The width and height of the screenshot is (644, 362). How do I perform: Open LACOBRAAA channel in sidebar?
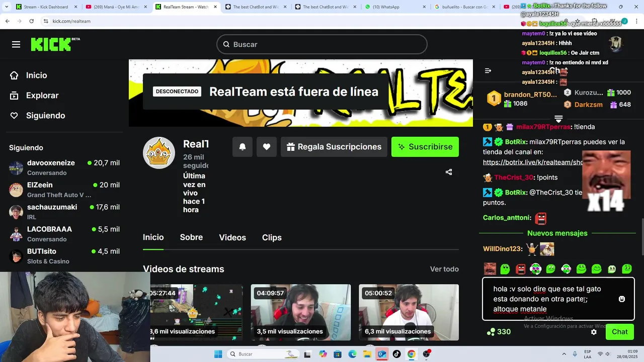pyautogui.click(x=64, y=234)
